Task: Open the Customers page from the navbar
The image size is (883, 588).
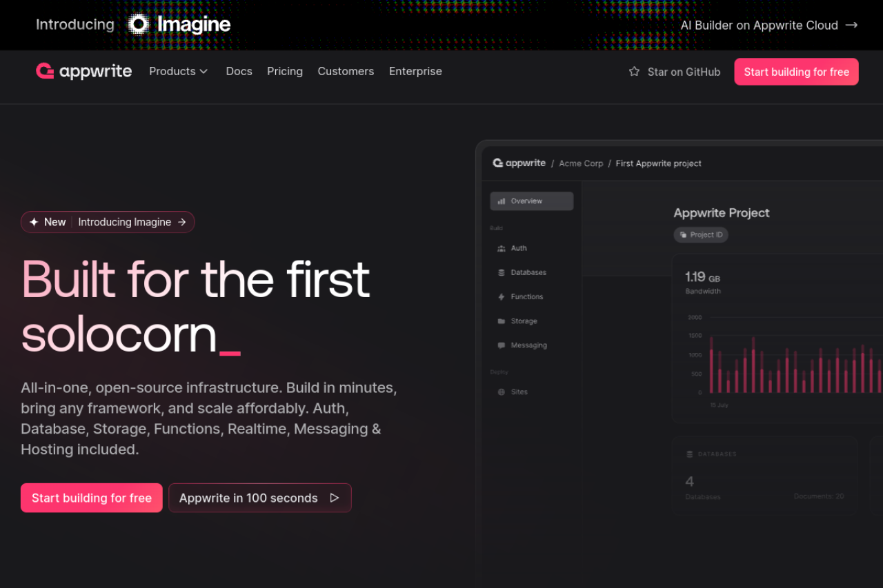Action: pos(346,71)
